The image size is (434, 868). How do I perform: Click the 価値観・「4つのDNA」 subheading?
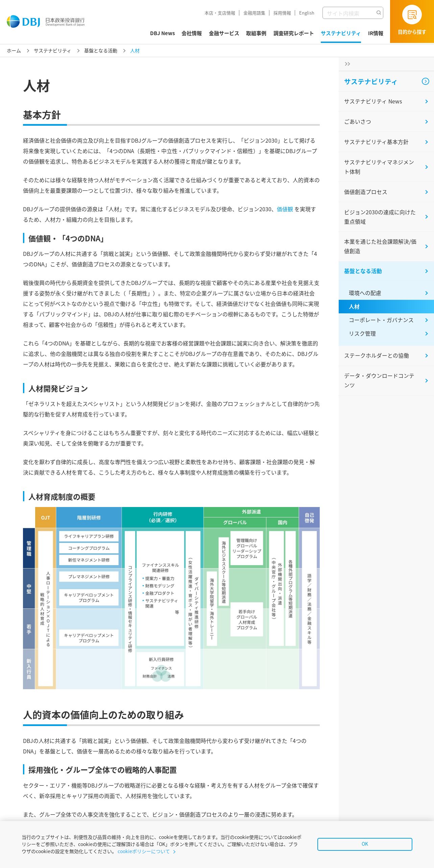tap(67, 239)
